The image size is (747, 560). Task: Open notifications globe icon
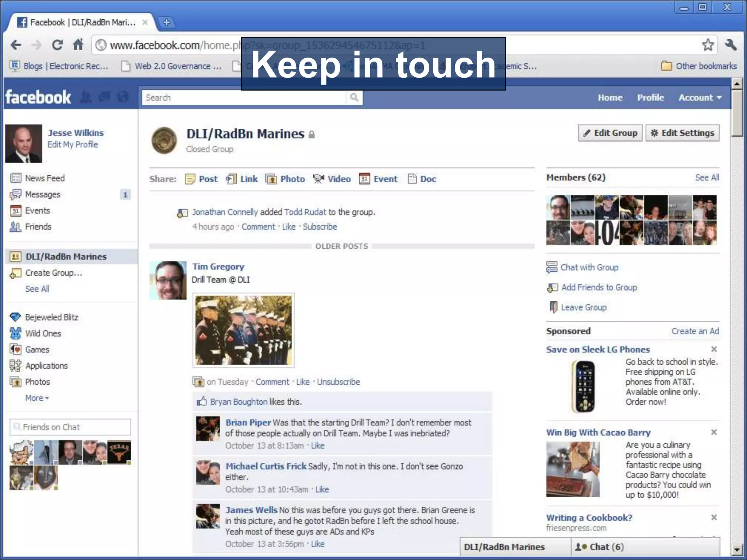point(123,97)
